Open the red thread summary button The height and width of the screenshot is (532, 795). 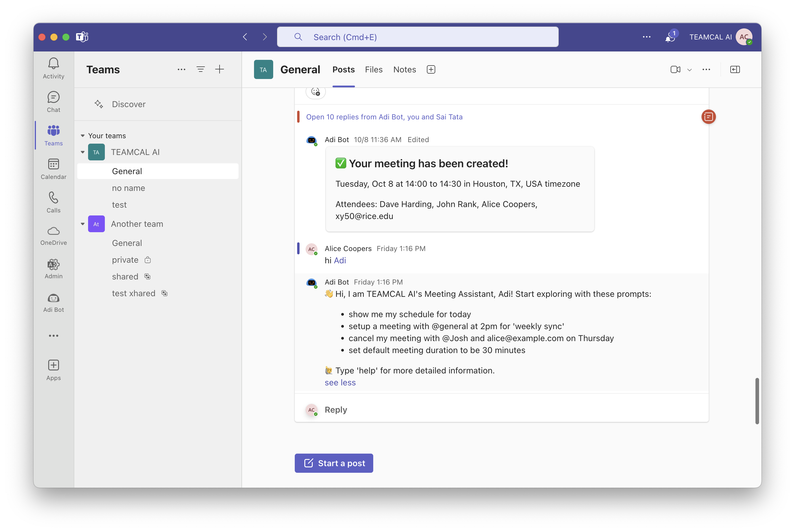click(708, 117)
